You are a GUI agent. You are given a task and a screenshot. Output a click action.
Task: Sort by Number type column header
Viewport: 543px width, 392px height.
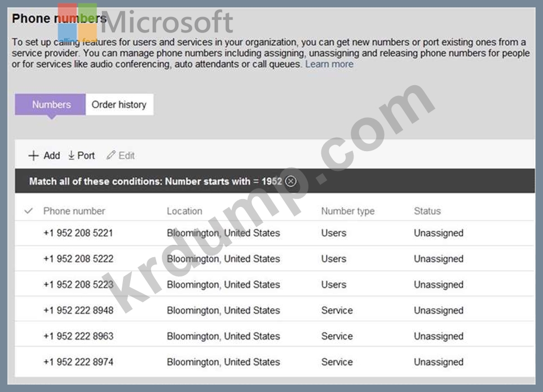pos(347,211)
